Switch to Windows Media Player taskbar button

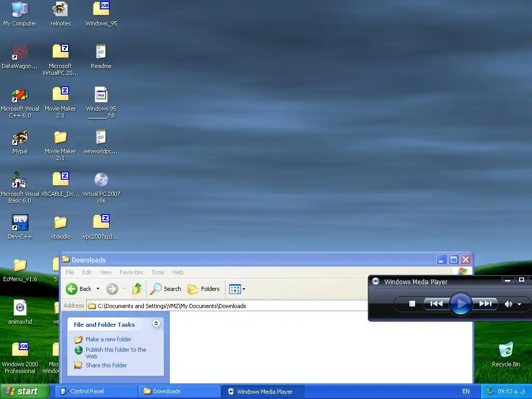click(263, 392)
